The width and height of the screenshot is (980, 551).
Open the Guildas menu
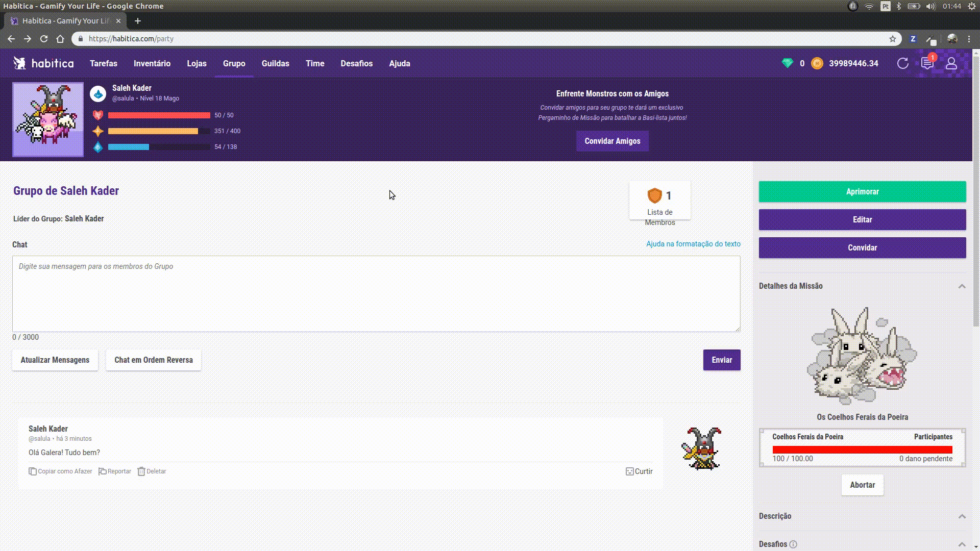point(276,63)
